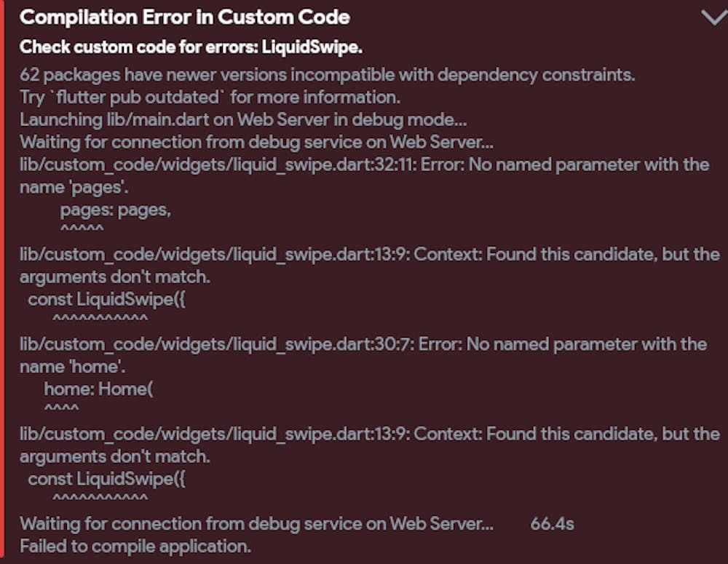
Task: Click the red error indicator bar
Action: pos(2,282)
